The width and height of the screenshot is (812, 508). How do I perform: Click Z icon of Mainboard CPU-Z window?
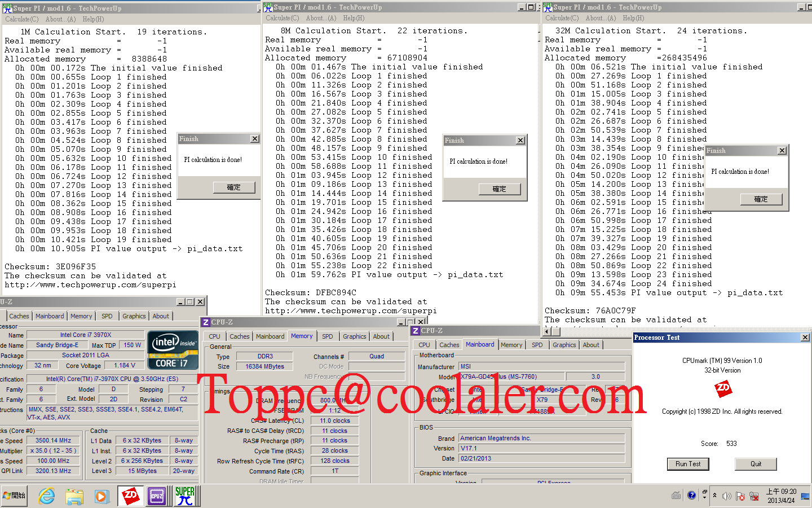coord(416,331)
